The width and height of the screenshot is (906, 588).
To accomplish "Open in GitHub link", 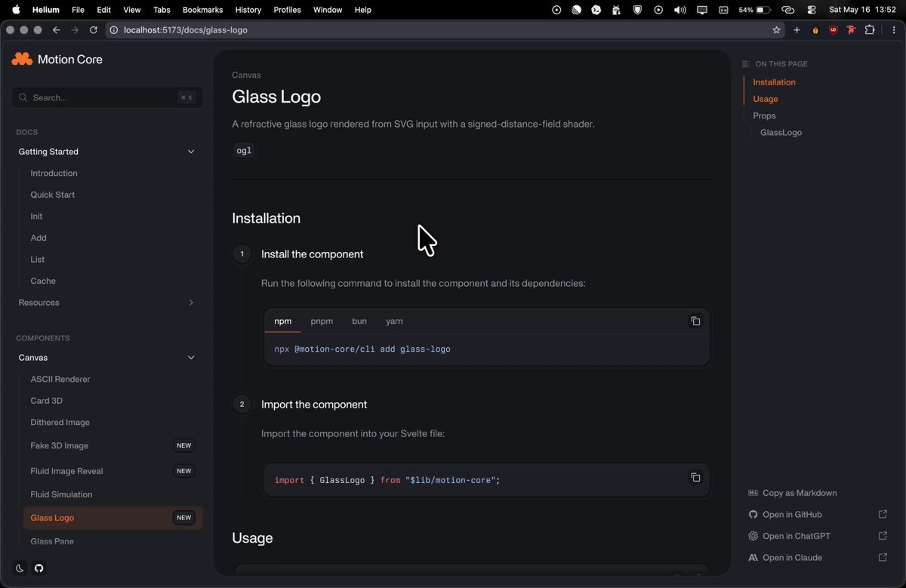I will click(792, 515).
